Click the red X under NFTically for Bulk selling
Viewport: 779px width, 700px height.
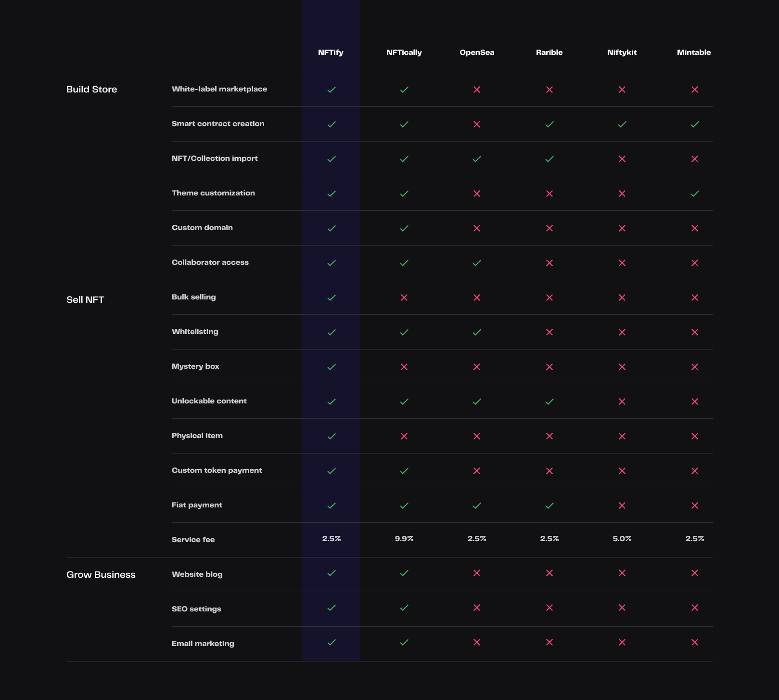[x=404, y=297]
